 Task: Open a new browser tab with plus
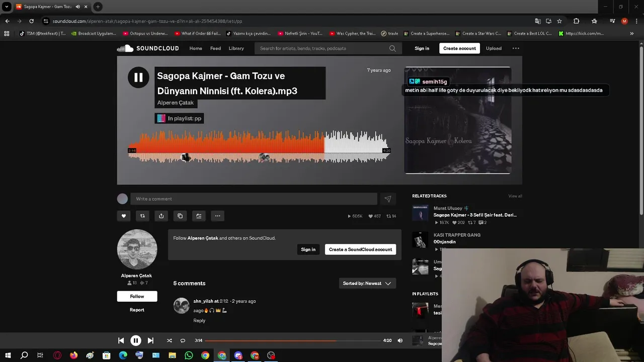[x=98, y=7]
